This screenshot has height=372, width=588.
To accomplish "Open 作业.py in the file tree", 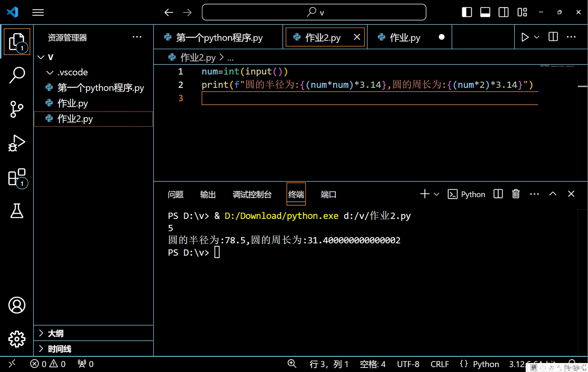I will click(94, 103).
